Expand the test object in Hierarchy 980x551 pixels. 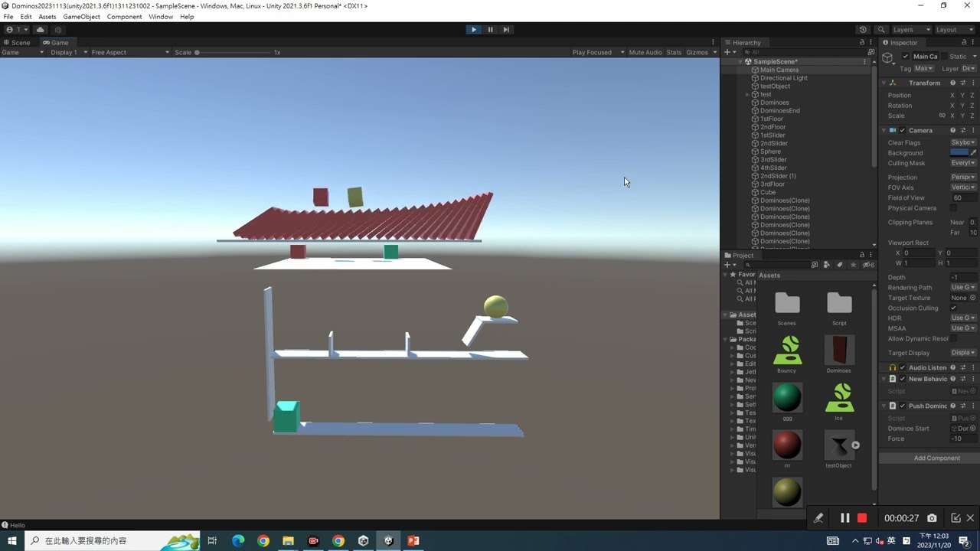click(747, 94)
